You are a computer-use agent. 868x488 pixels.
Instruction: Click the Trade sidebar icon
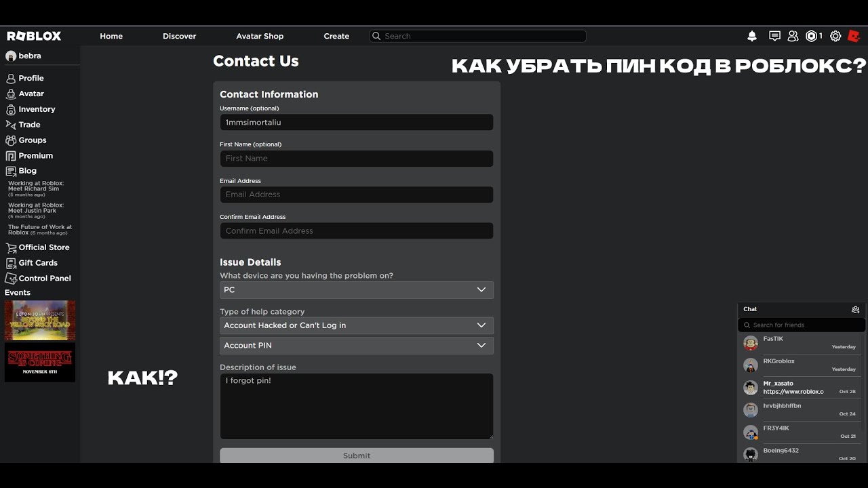[x=11, y=125]
